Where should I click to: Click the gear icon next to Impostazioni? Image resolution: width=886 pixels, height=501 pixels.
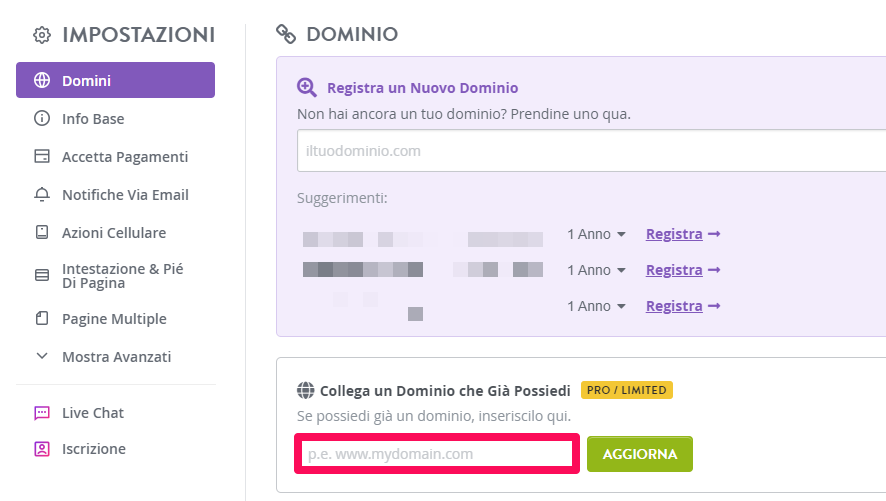click(42, 35)
